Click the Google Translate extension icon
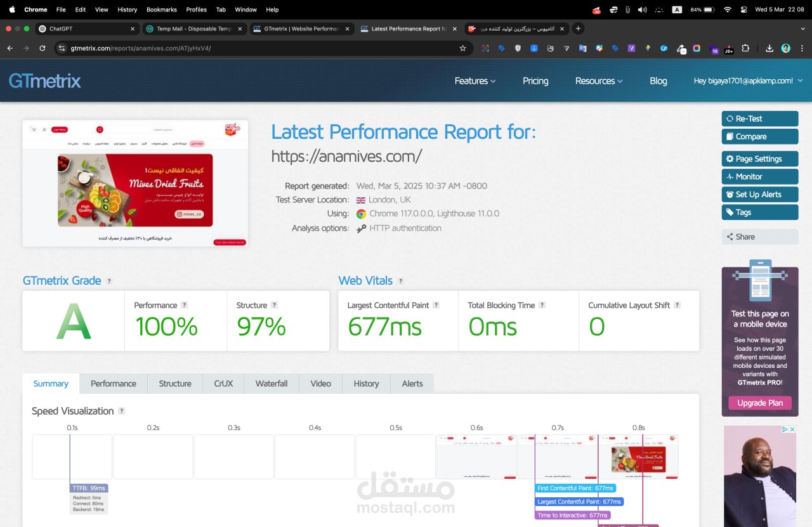The height and width of the screenshot is (527, 812). click(x=583, y=48)
